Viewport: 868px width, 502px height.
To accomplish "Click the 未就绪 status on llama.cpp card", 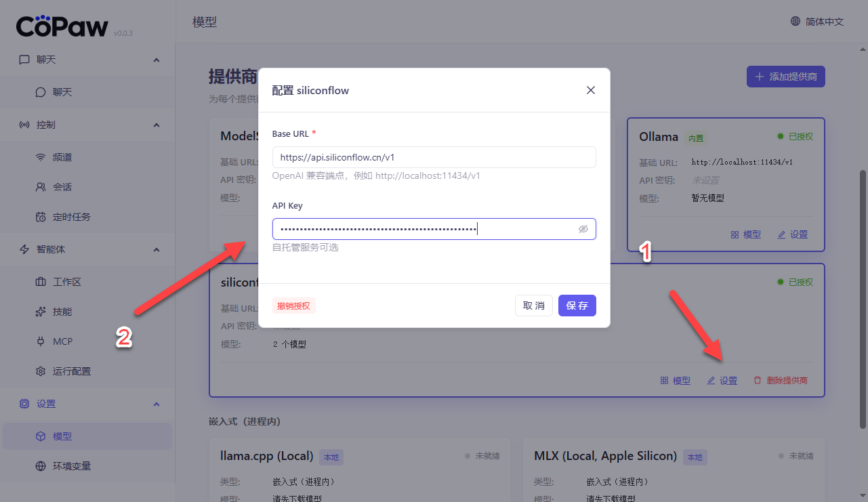I will point(482,456).
